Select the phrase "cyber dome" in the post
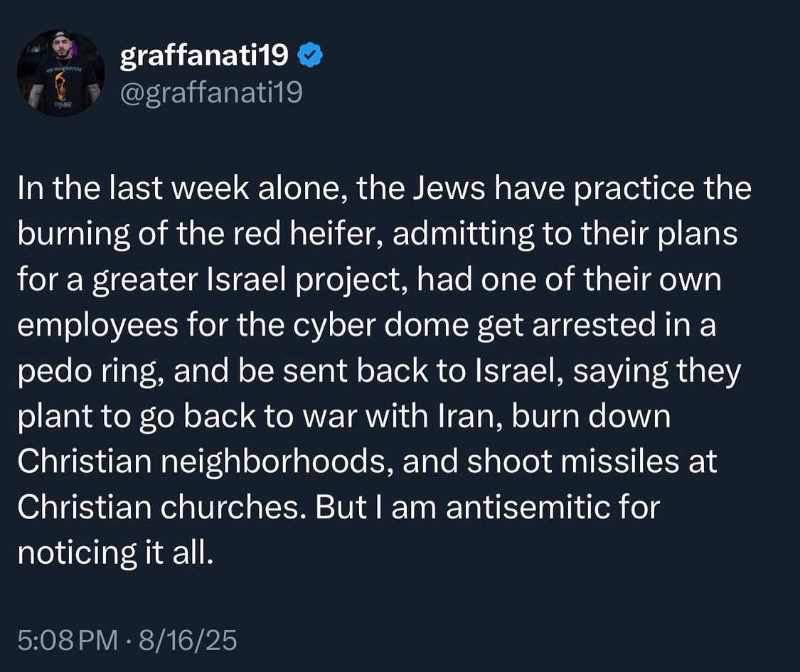The width and height of the screenshot is (800, 672). coord(380,324)
